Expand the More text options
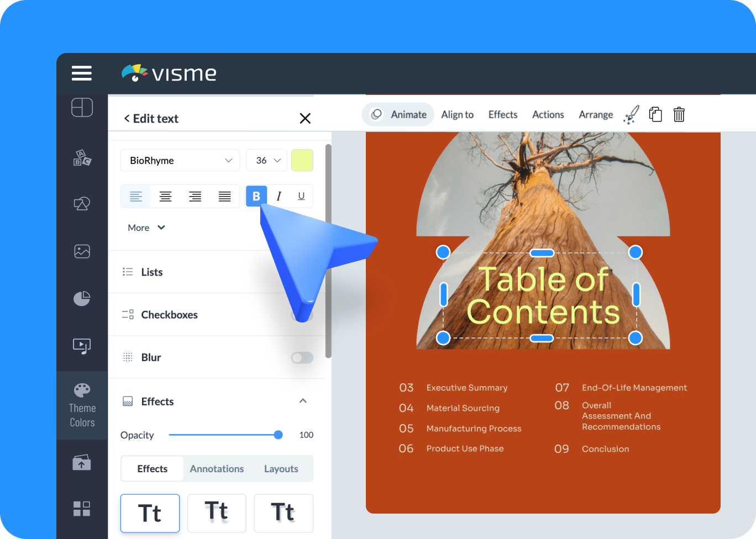This screenshot has width=756, height=539. click(146, 228)
